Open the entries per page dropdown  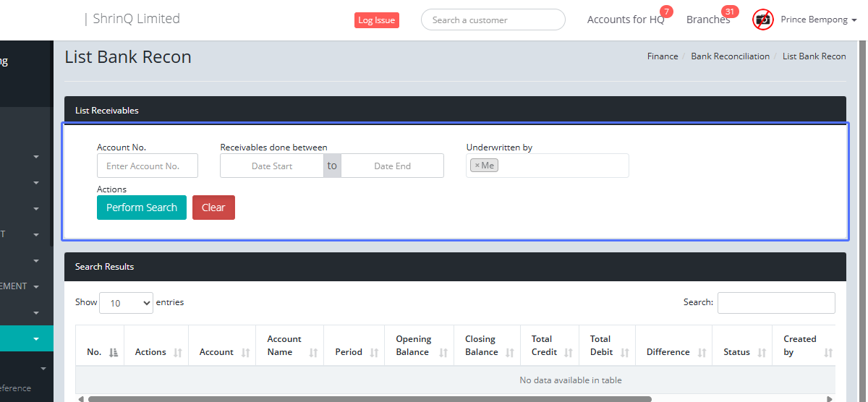pyautogui.click(x=126, y=303)
